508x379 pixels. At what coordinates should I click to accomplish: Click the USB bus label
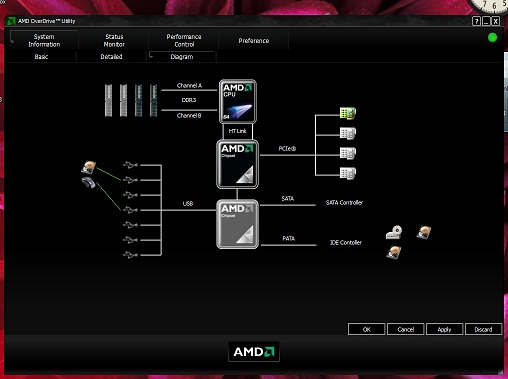[x=188, y=204]
